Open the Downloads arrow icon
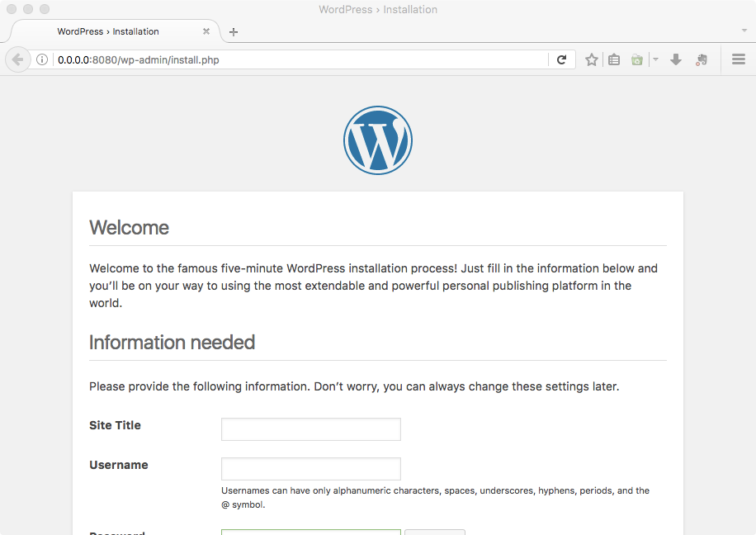The image size is (756, 535). (x=676, y=59)
